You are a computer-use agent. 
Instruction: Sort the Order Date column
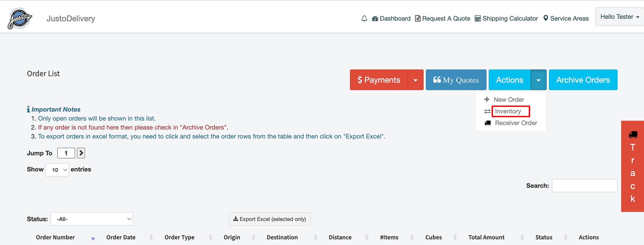(x=151, y=237)
